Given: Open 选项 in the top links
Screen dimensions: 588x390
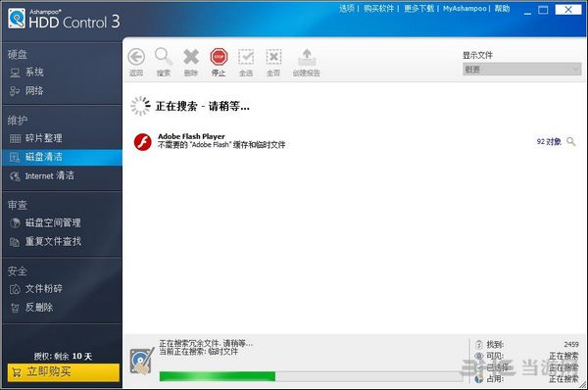Looking at the screenshot, I should click(x=347, y=8).
